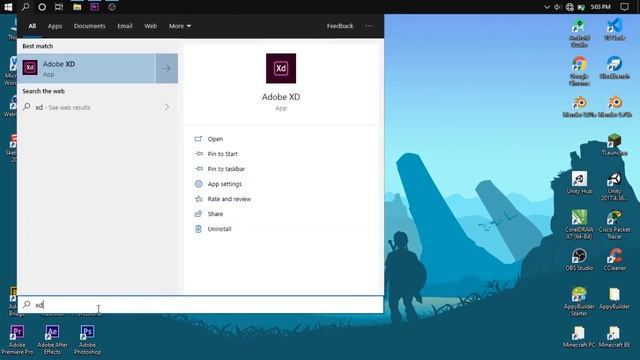Select the Unity 2017 desktop icon
The height and width of the screenshot is (360, 640).
[x=614, y=186]
